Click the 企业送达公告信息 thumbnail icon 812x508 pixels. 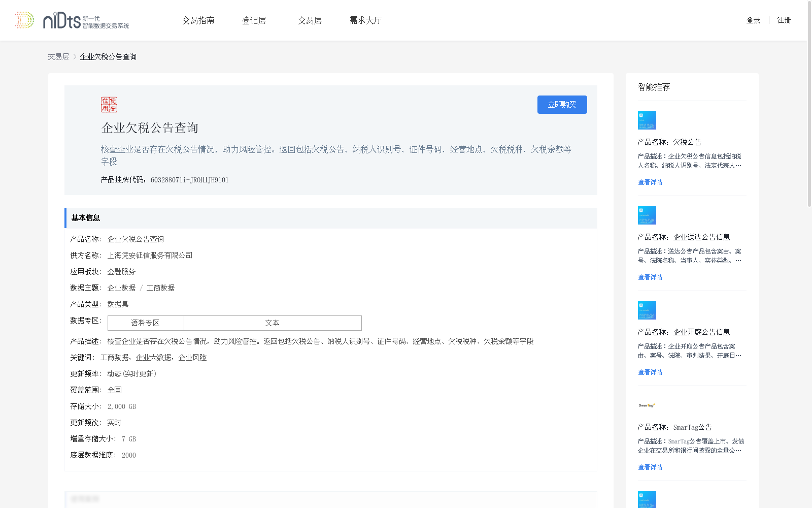(647, 215)
